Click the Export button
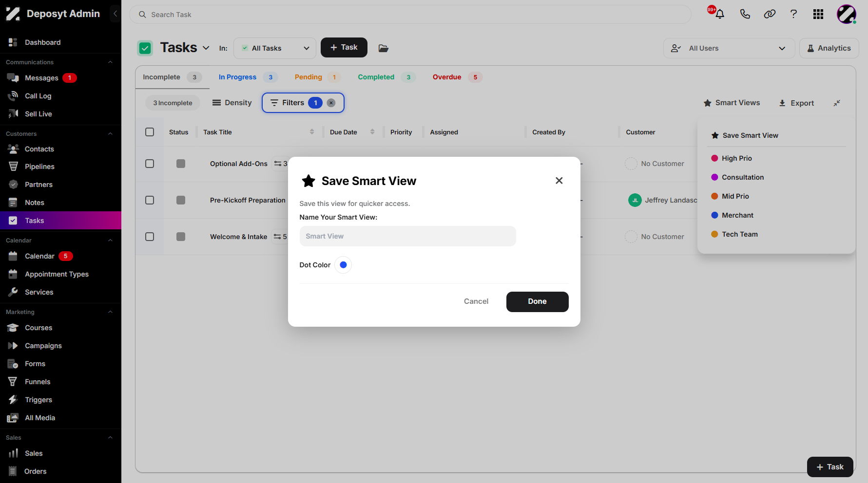This screenshot has height=483, width=868. (x=796, y=103)
